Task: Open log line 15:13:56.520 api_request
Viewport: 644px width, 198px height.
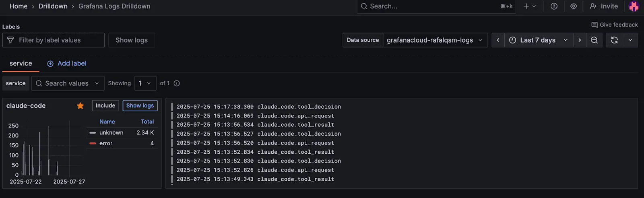Action: (255, 143)
